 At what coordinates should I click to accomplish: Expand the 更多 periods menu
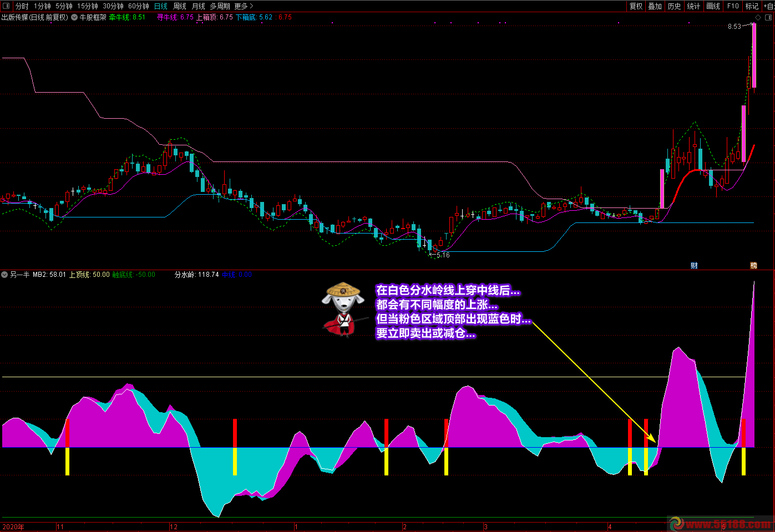click(243, 6)
